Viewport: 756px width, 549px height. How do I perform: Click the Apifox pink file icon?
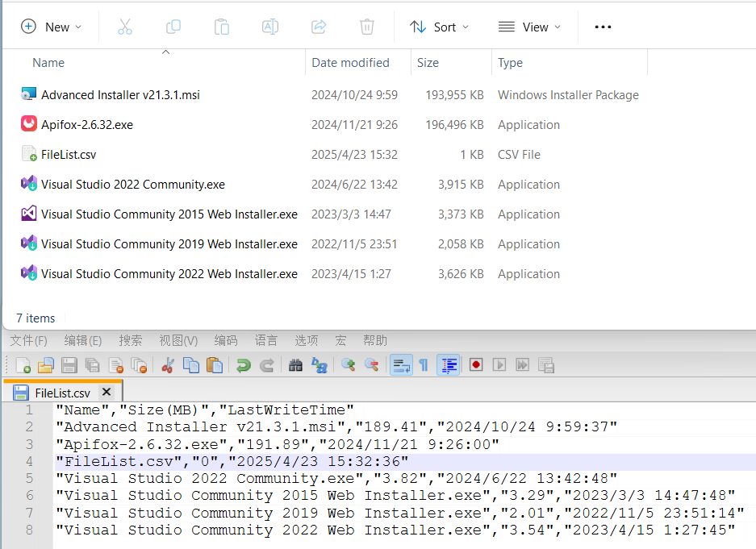click(x=29, y=124)
